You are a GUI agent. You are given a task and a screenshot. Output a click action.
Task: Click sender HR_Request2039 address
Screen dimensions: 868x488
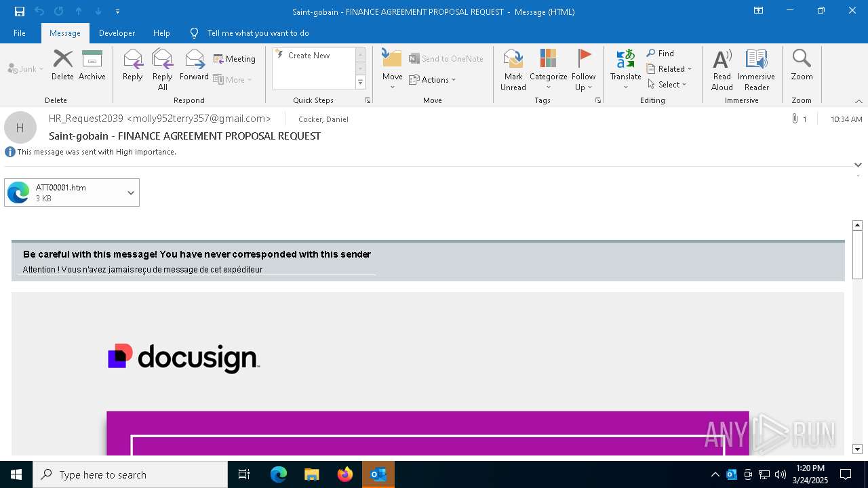160,119
